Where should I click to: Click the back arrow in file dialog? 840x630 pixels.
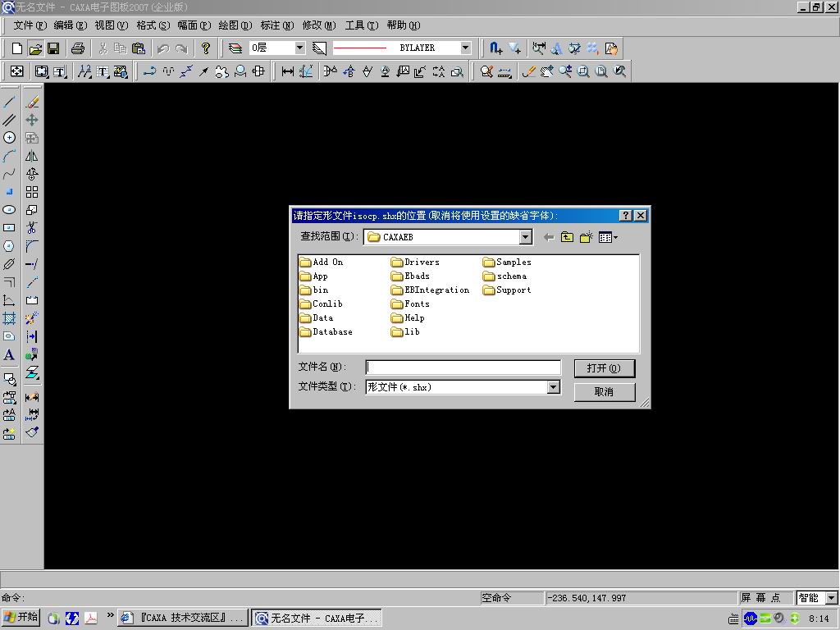point(549,237)
